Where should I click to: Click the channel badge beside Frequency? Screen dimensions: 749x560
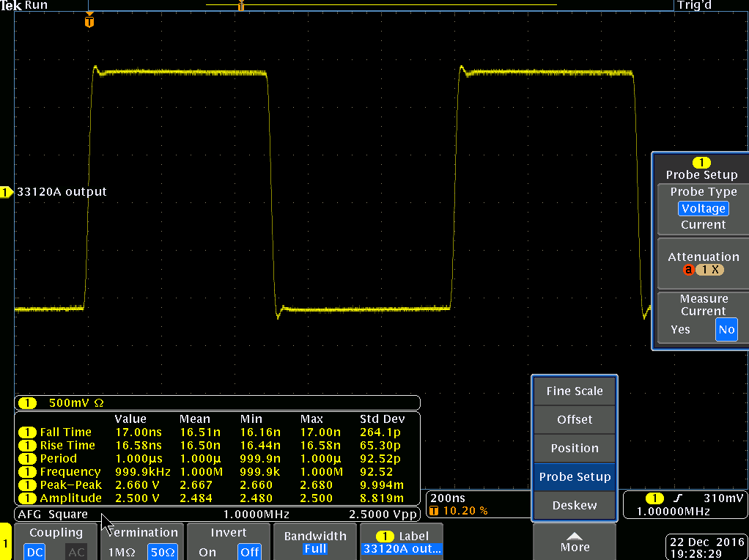pos(27,471)
